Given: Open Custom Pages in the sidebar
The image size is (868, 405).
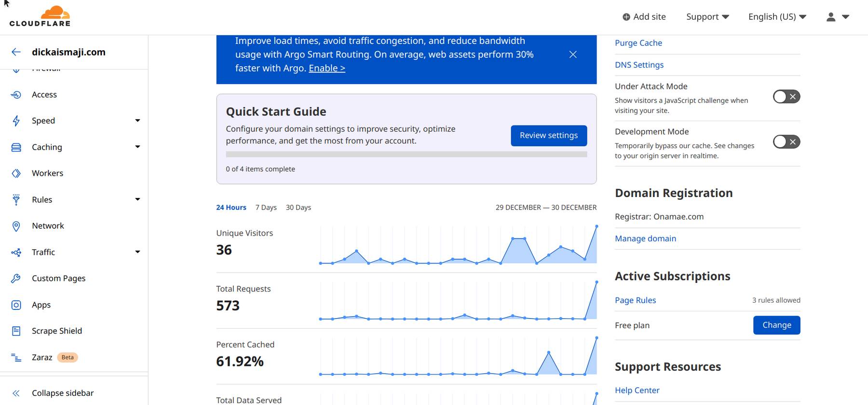Looking at the screenshot, I should (58, 279).
